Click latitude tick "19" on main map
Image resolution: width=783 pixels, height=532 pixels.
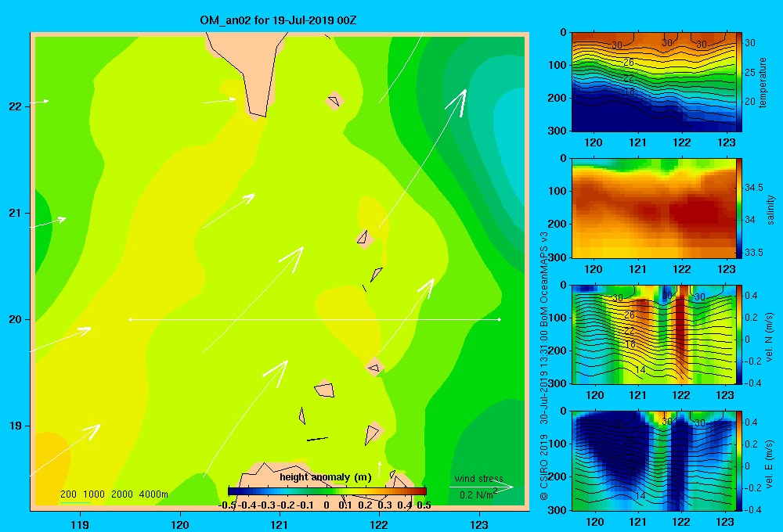pyautogui.click(x=16, y=426)
